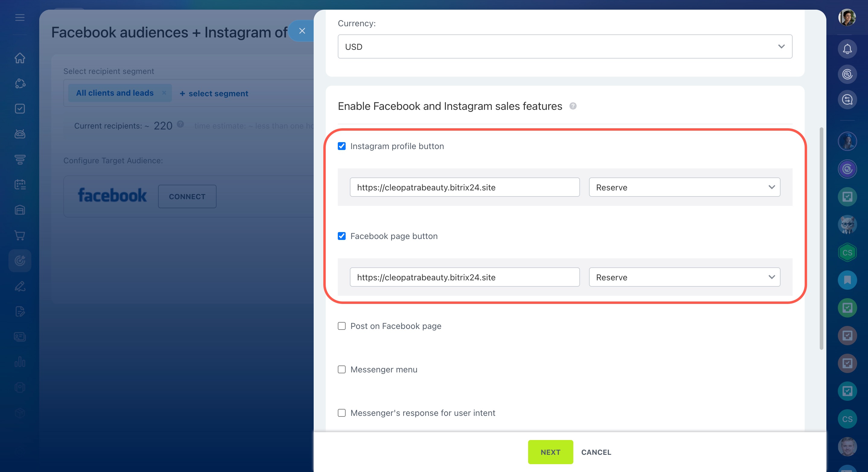Expand Facebook page button Reserve dropdown
The width and height of the screenshot is (868, 472).
(684, 277)
